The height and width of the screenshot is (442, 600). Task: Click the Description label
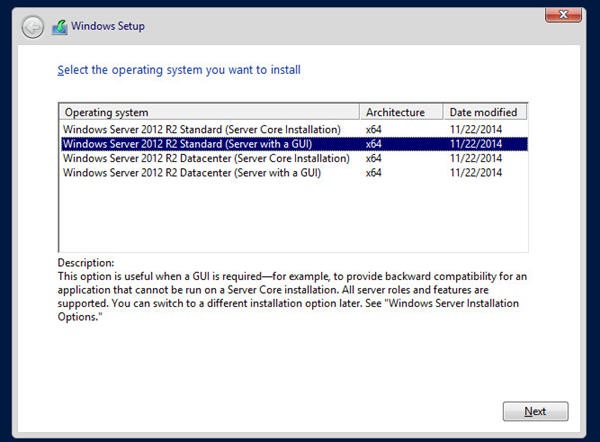point(86,263)
